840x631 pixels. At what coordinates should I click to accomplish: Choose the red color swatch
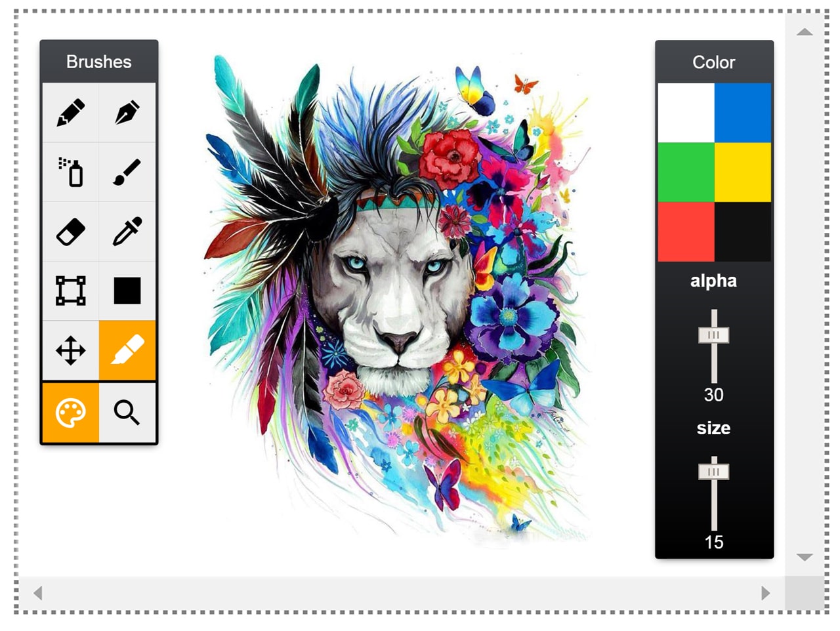pos(686,232)
